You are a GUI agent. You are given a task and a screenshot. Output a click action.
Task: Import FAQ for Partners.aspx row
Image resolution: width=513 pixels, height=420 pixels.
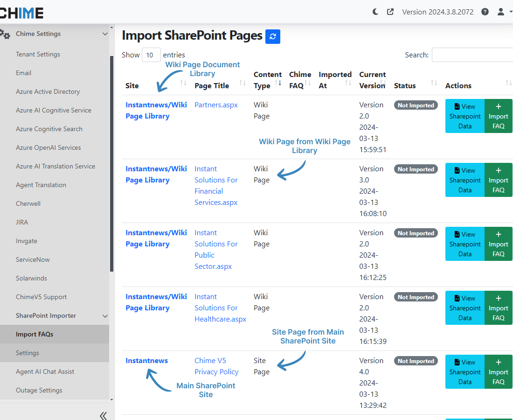[x=498, y=116]
